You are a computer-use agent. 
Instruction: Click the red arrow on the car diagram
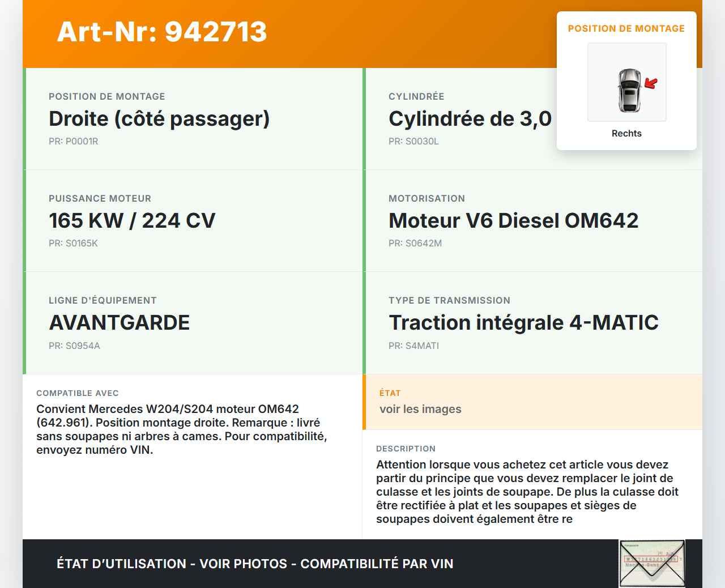click(651, 84)
